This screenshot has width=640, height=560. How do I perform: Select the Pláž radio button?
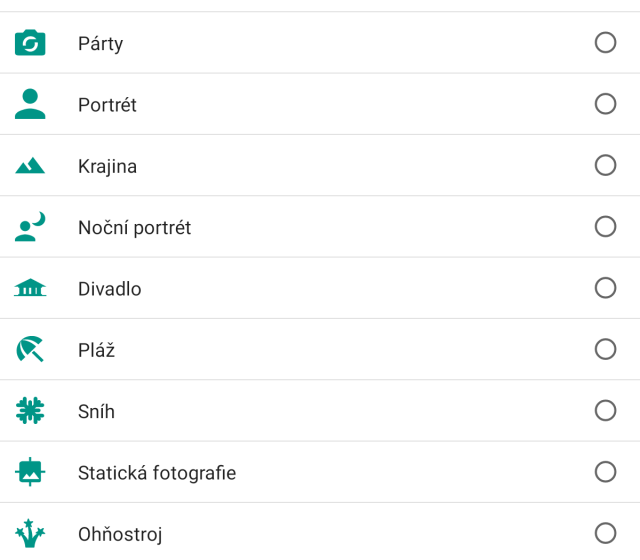click(x=605, y=349)
